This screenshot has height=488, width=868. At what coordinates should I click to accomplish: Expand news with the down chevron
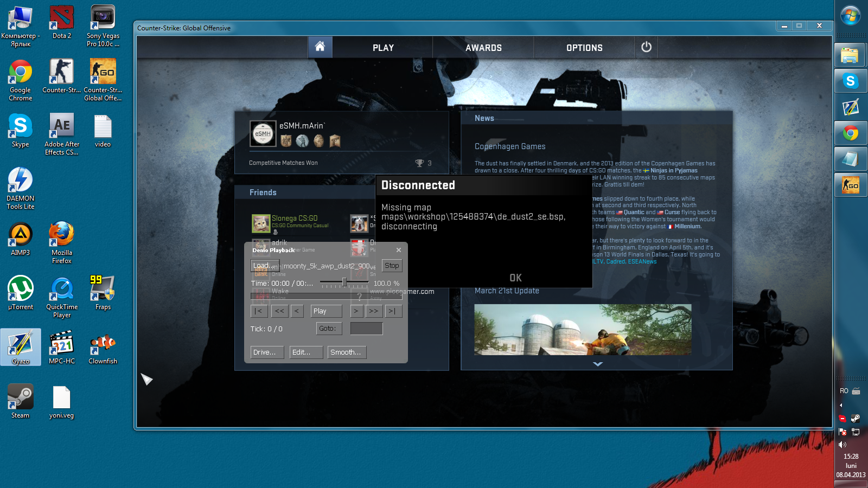pos(598,364)
